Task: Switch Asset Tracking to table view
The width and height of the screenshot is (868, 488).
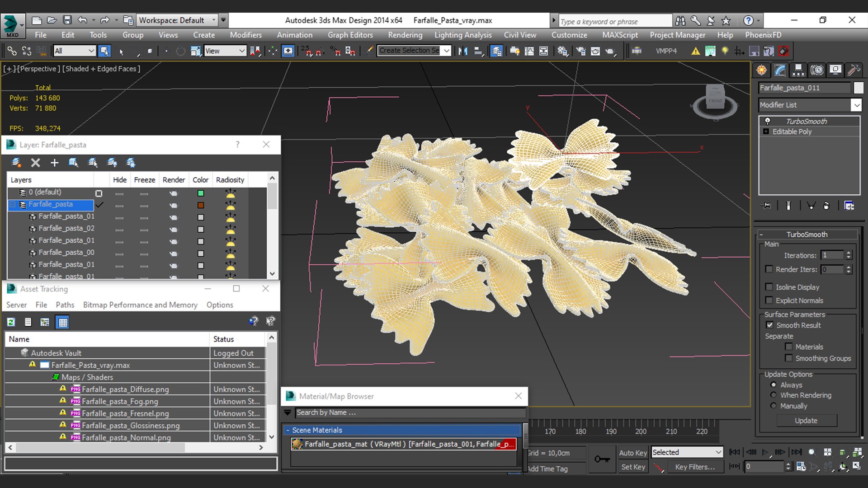Action: (63, 322)
